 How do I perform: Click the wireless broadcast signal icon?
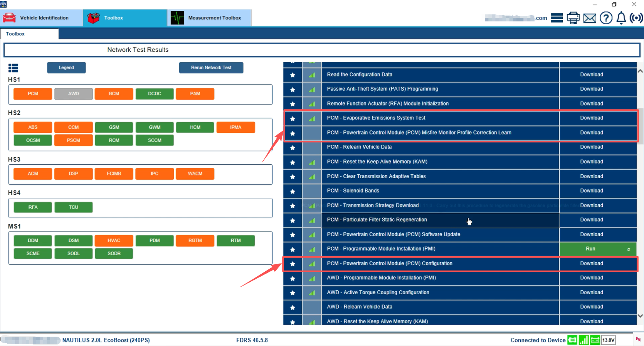[636, 18]
